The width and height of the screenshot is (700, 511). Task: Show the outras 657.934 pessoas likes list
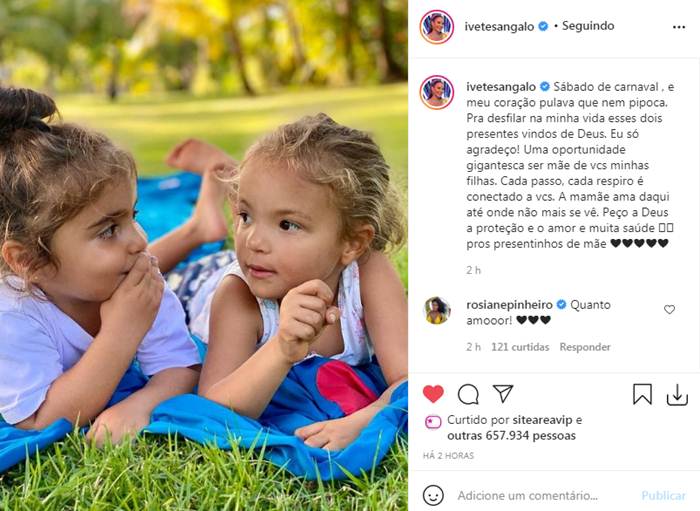(x=511, y=436)
